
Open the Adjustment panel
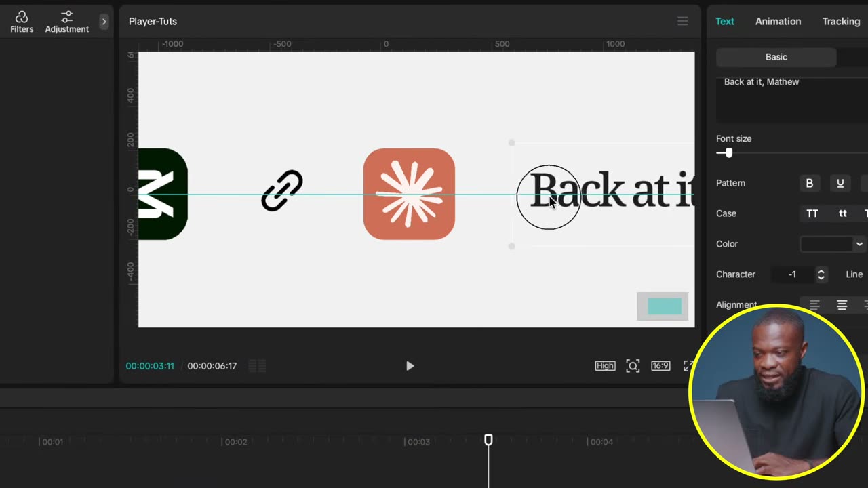66,22
